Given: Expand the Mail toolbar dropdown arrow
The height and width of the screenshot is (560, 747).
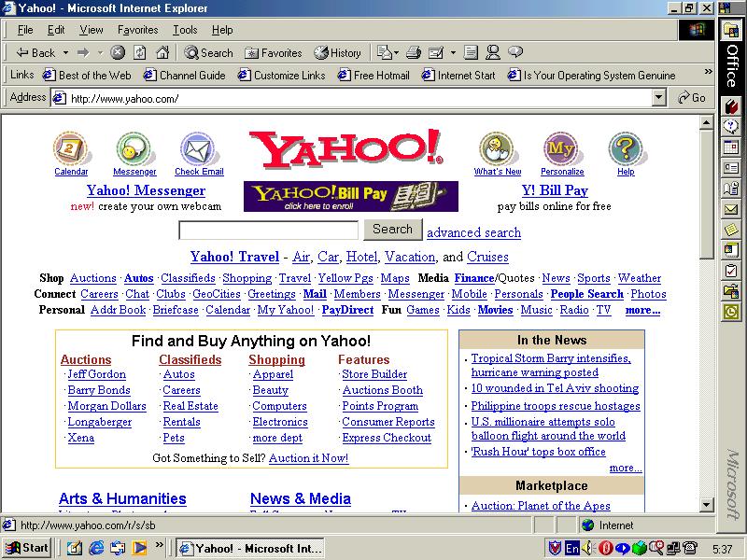Looking at the screenshot, I should click(x=396, y=53).
